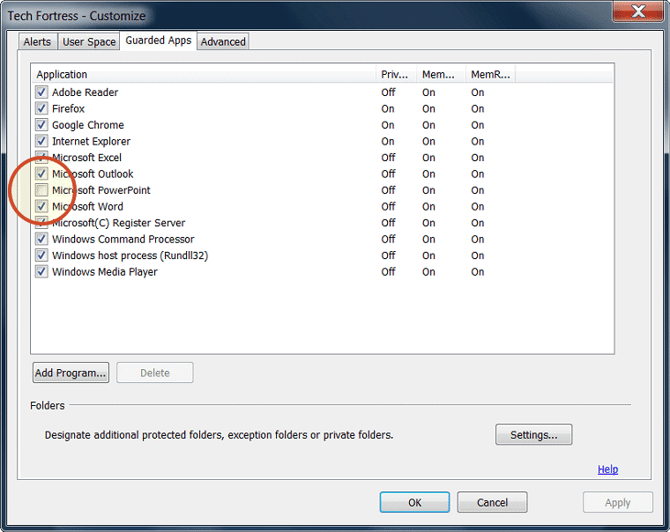
Task: Go to the Advanced tab
Action: [223, 41]
